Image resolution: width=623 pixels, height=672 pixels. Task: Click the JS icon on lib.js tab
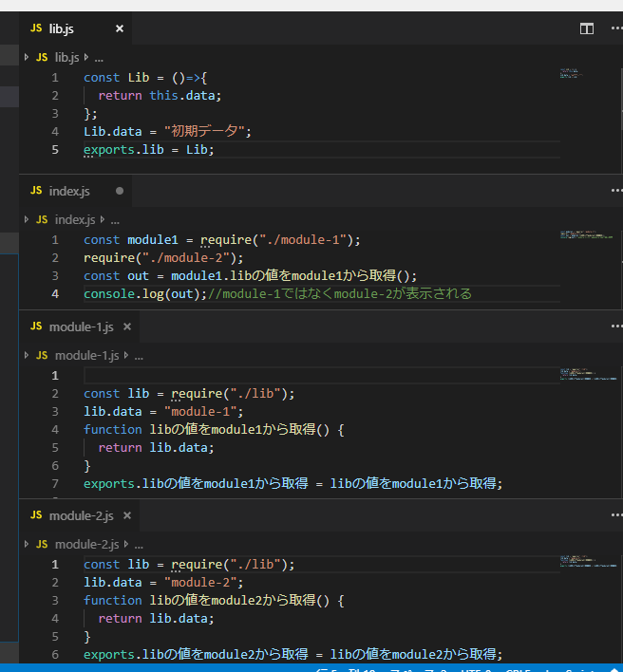pos(36,28)
